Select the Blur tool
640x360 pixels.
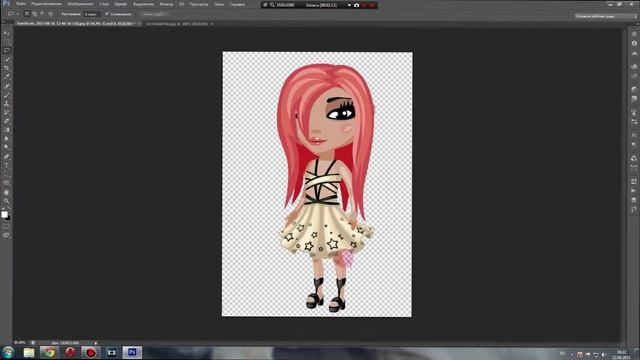(x=7, y=139)
